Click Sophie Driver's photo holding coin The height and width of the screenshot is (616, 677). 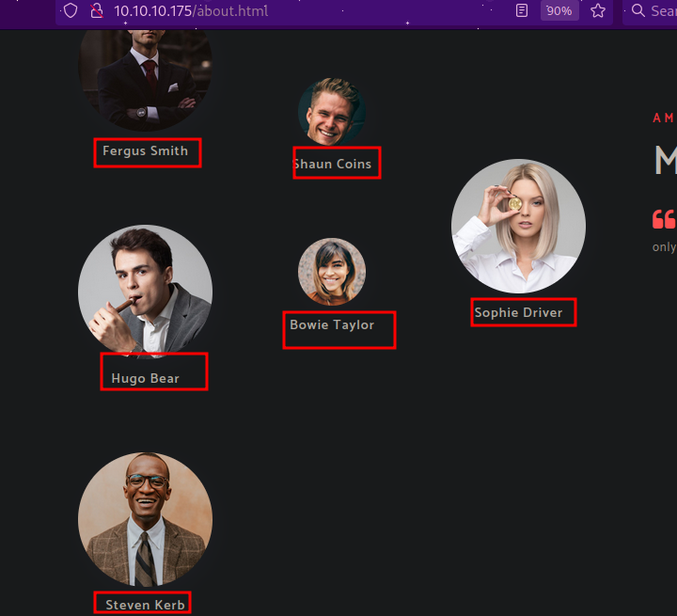pos(518,227)
